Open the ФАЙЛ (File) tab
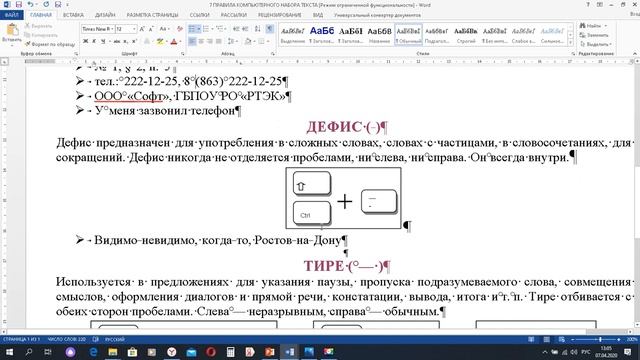Screen dimensions: 640x360 [11, 15]
